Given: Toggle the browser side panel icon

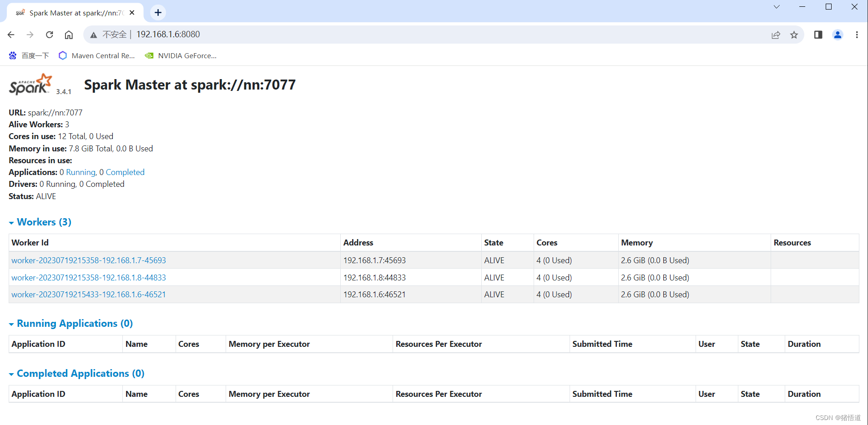Looking at the screenshot, I should point(818,35).
